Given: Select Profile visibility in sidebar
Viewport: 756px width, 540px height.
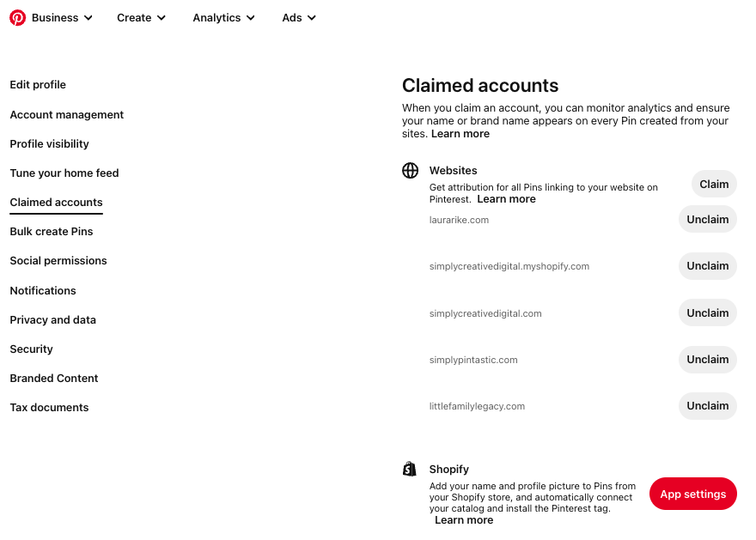Looking at the screenshot, I should (x=49, y=144).
